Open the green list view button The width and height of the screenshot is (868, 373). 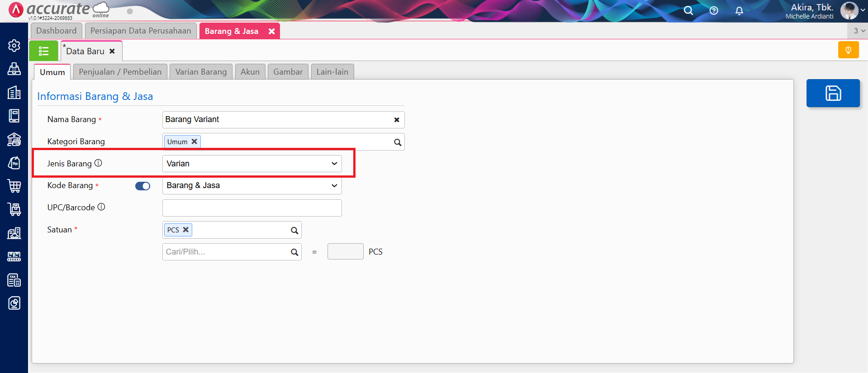(43, 51)
